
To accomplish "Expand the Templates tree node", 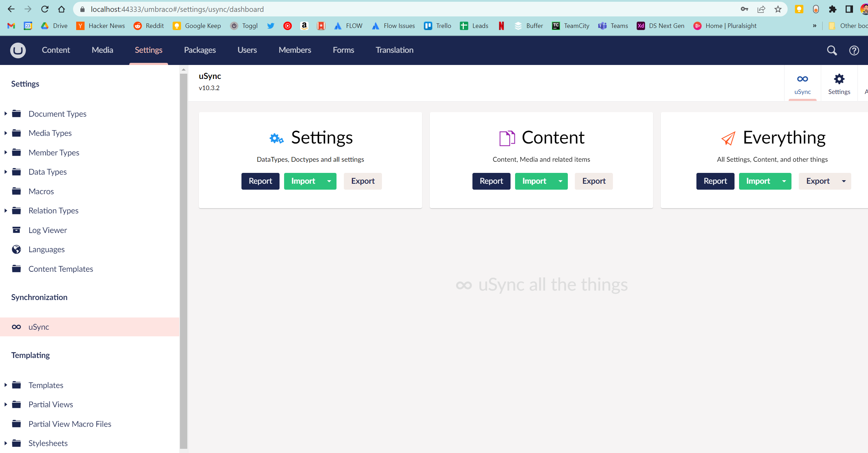I will (6, 385).
